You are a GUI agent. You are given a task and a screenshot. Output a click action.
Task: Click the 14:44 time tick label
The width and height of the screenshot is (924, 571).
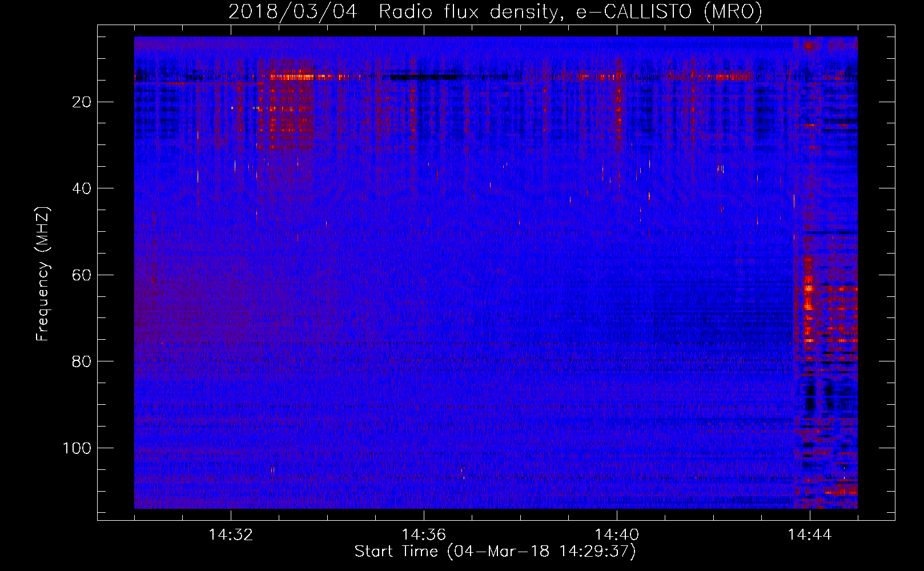click(810, 535)
